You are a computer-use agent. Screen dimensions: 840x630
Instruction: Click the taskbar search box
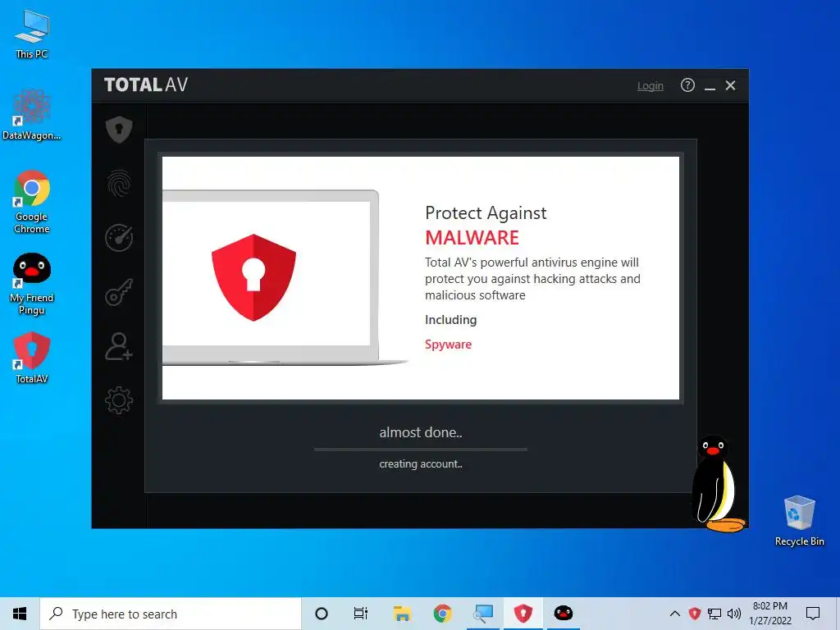171,614
